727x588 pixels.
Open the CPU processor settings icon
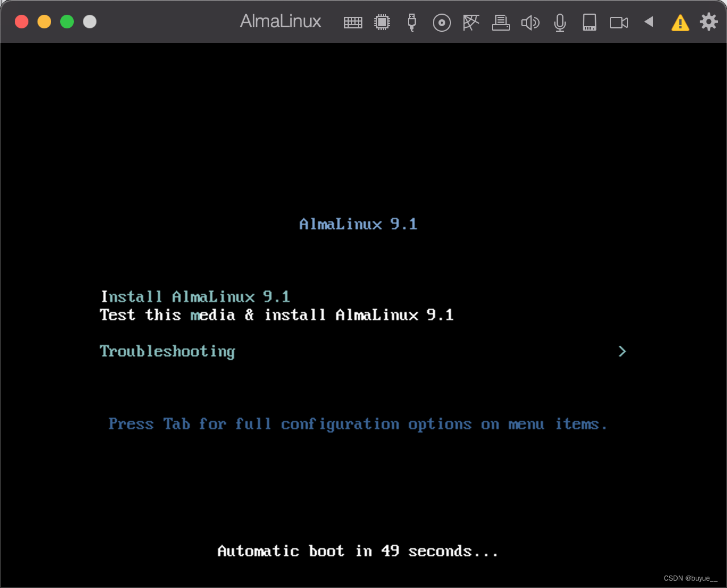(382, 22)
